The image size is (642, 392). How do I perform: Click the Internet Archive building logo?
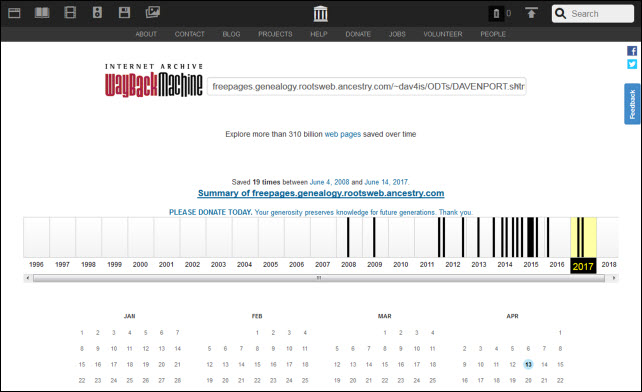point(321,14)
